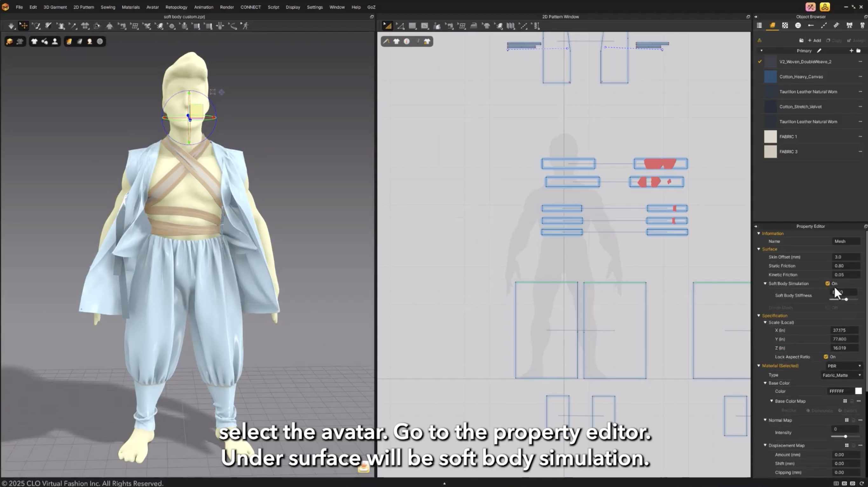
Task: Collapse the Displacement Map section
Action: coord(765,445)
